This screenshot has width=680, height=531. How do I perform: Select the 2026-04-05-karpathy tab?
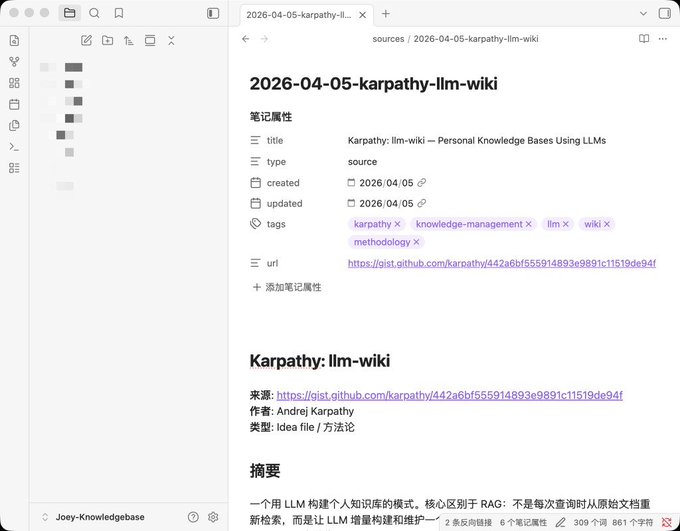click(298, 15)
